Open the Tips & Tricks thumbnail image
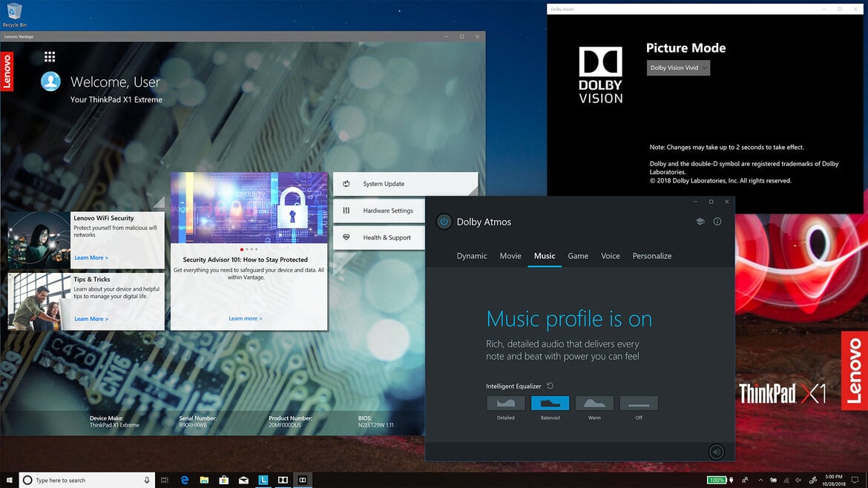 tap(39, 302)
